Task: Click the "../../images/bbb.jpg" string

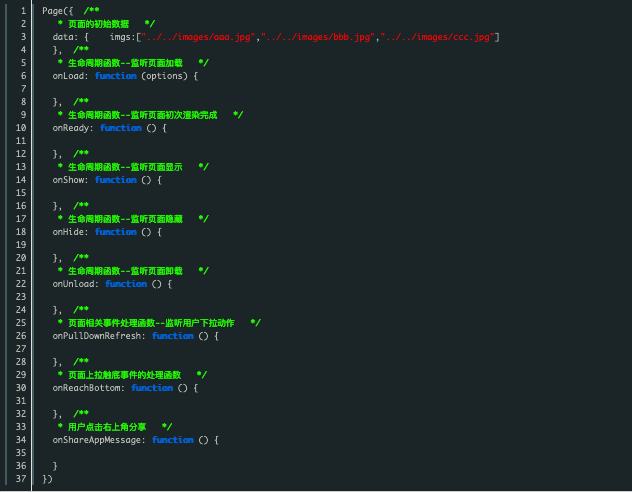Action: coord(318,37)
